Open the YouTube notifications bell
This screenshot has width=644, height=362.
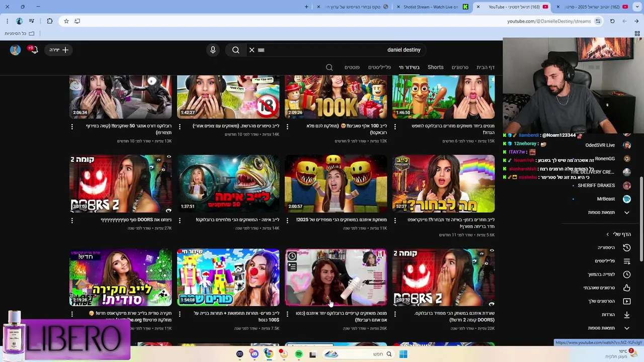coord(34,50)
